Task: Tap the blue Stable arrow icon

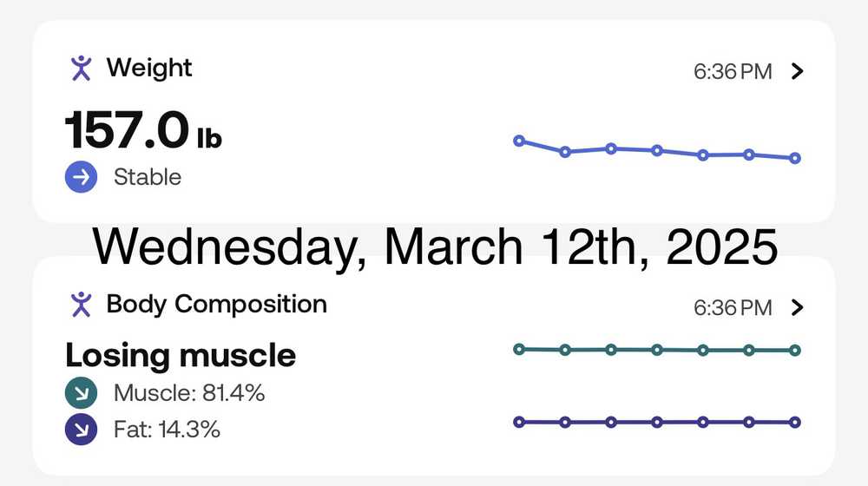Action: click(81, 177)
